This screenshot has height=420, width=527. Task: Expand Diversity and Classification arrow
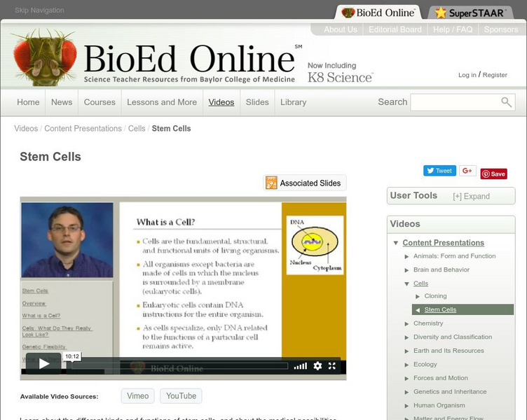tap(406, 337)
